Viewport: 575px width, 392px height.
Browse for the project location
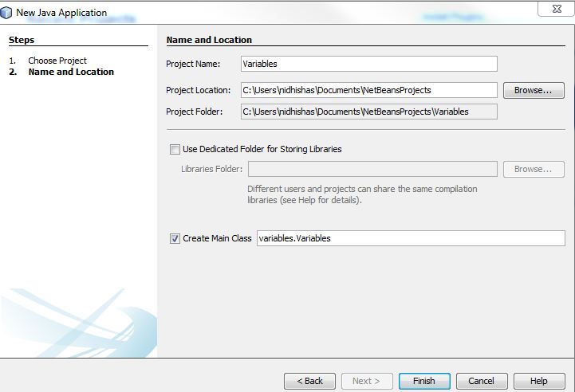533,90
